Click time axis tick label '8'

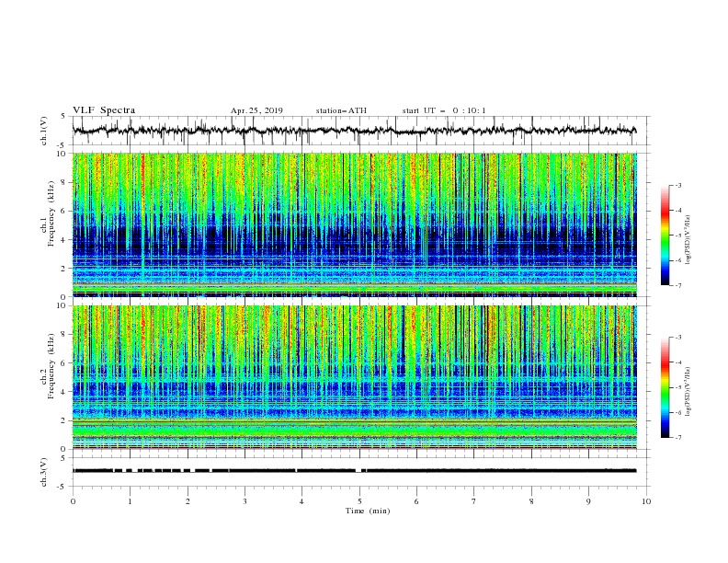(531, 501)
